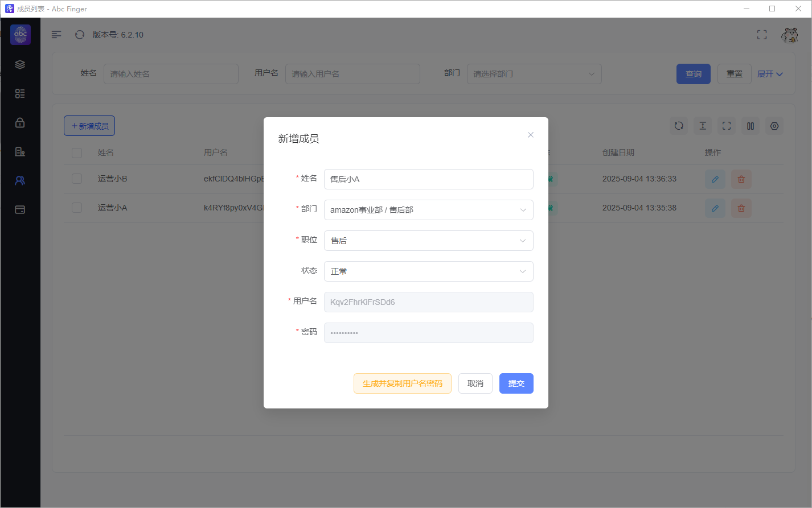The height and width of the screenshot is (508, 812).
Task: Open the lock sidebar icon
Action: pyautogui.click(x=20, y=122)
